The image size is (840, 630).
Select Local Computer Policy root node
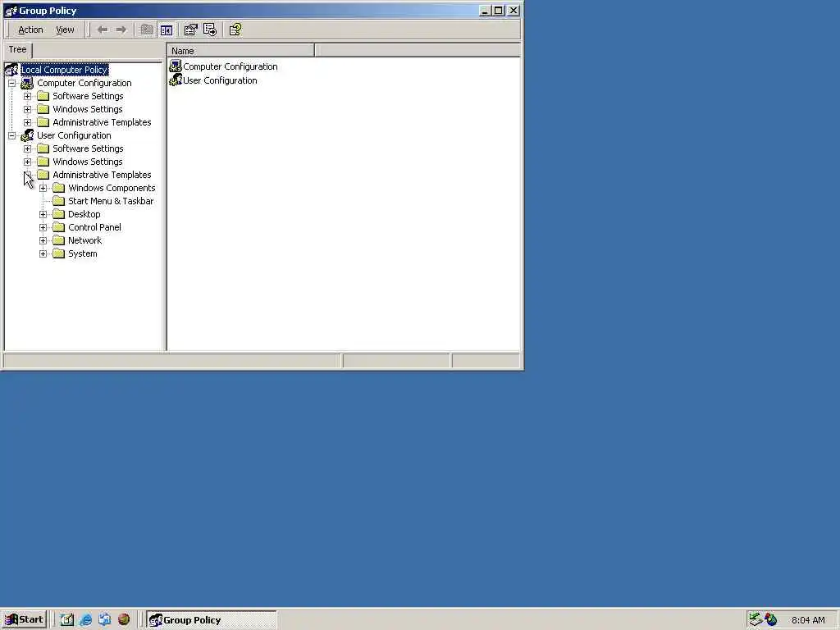coord(64,70)
